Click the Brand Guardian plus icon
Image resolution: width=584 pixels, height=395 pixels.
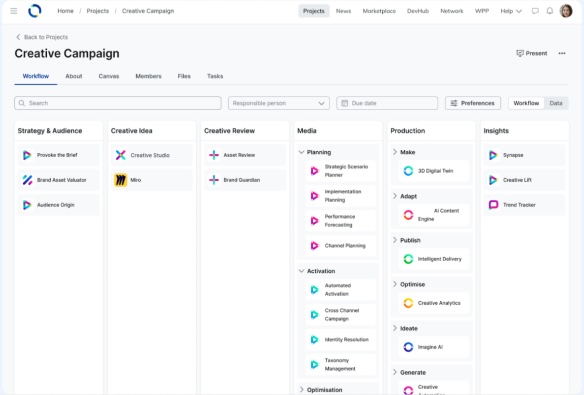click(x=214, y=180)
